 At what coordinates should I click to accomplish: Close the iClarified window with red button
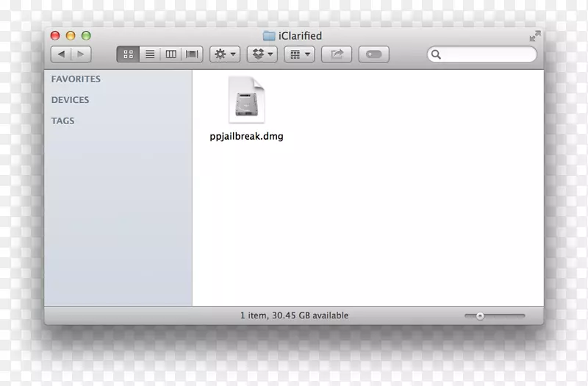pos(55,35)
